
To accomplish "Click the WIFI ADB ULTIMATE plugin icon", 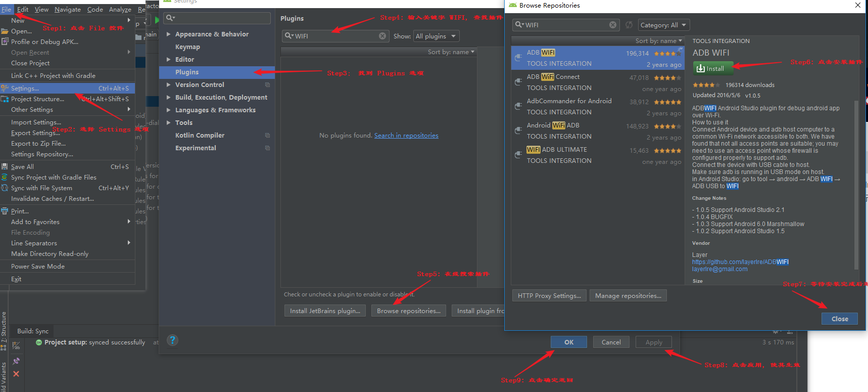I will 518,155.
